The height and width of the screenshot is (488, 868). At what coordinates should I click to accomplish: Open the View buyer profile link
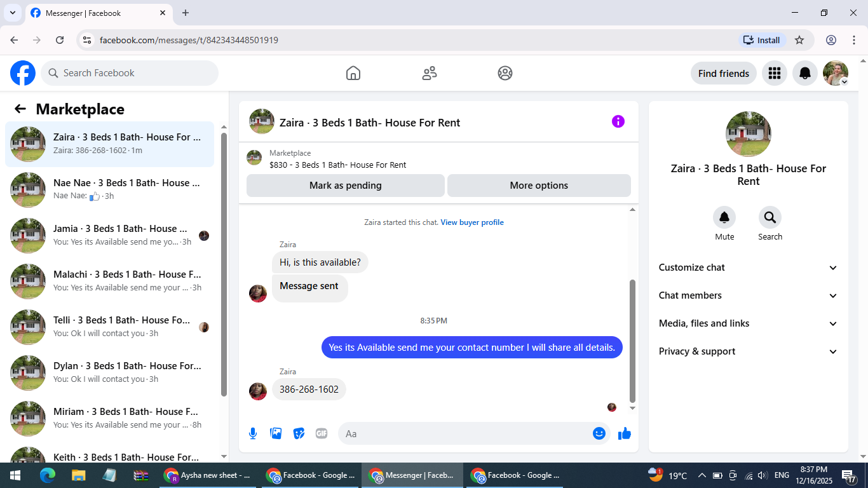pos(472,222)
